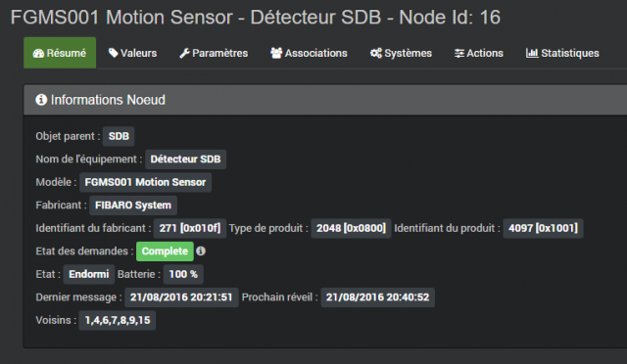Click the bar chart icon beside Statistiques
The image size is (627, 364).
click(x=532, y=53)
